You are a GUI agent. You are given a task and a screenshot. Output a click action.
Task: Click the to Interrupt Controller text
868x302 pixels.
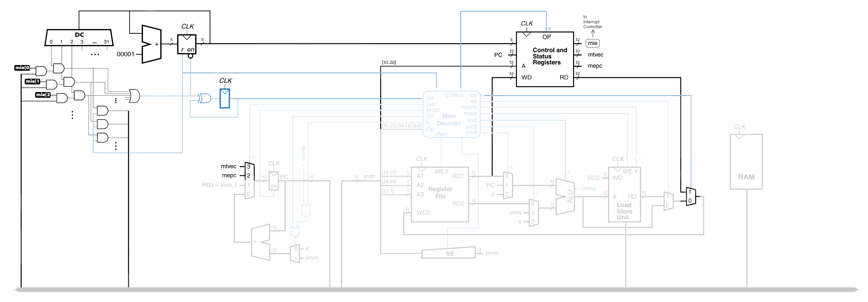592,22
